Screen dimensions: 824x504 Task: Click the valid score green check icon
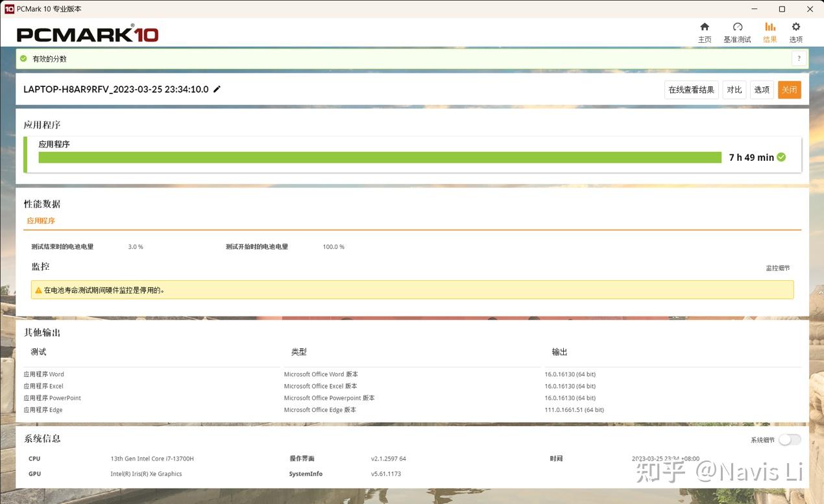point(23,58)
